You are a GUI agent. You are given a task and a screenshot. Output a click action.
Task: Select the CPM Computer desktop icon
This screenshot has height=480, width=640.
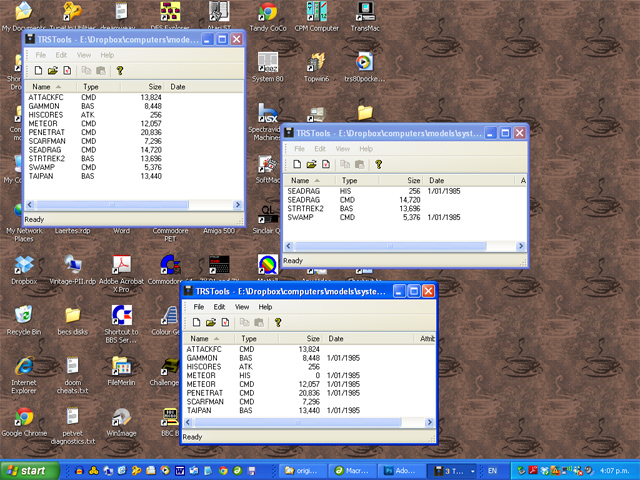tap(317, 16)
